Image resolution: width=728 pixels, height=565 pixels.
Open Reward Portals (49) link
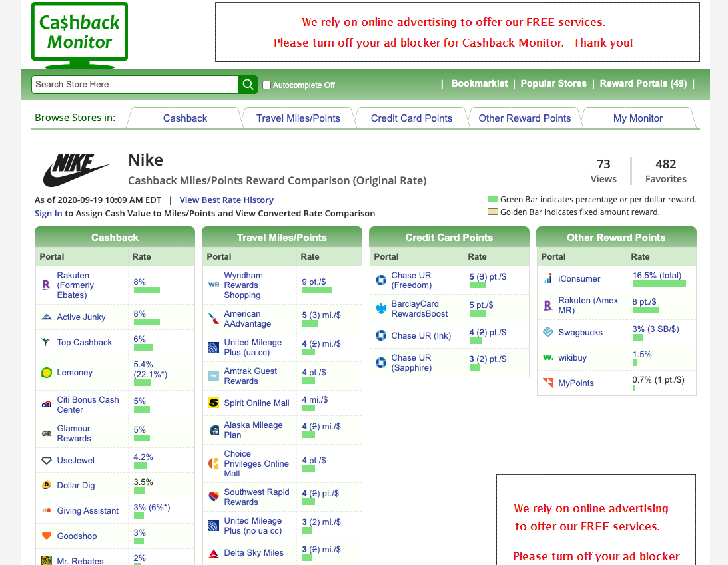pyautogui.click(x=643, y=83)
